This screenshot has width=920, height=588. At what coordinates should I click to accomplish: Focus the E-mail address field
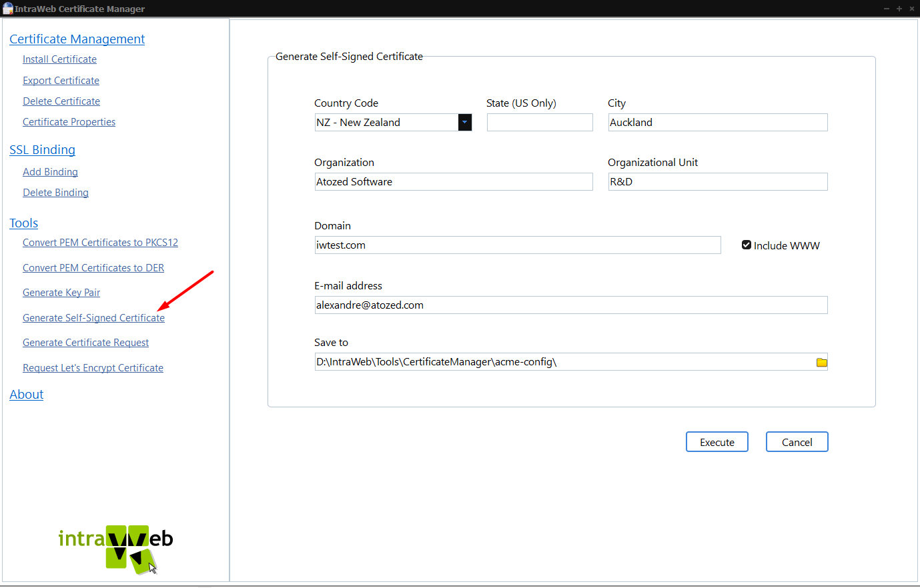pyautogui.click(x=571, y=305)
